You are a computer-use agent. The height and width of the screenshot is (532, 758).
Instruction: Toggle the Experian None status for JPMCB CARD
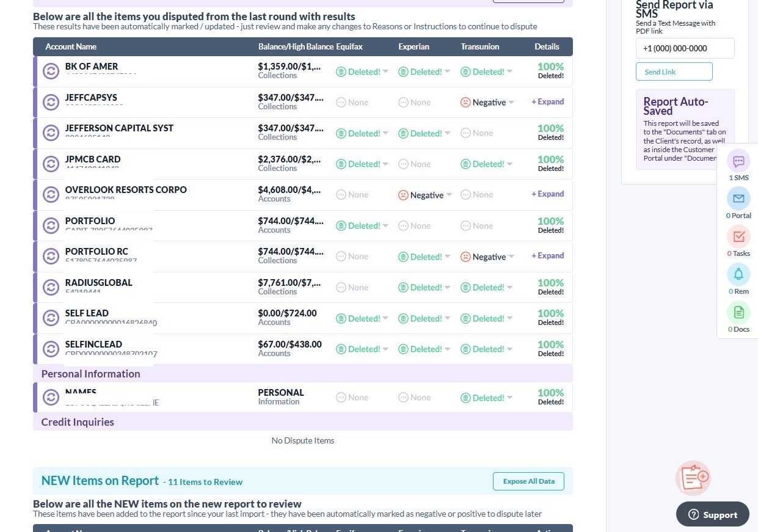pyautogui.click(x=414, y=164)
